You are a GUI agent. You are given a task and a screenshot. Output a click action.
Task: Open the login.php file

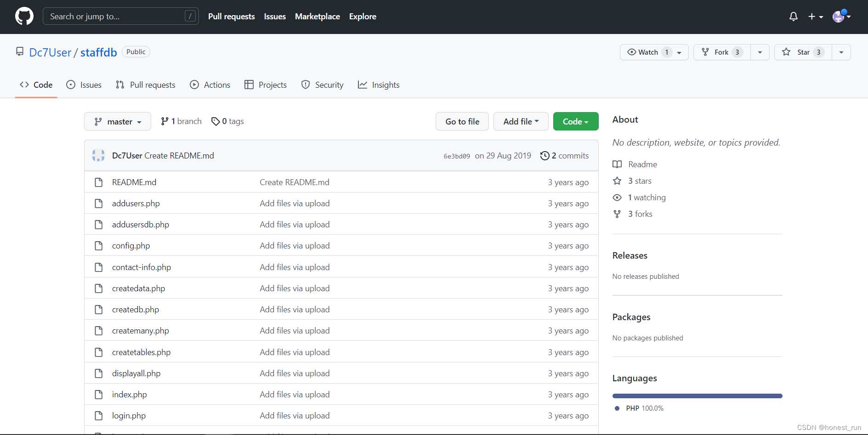[x=129, y=416]
